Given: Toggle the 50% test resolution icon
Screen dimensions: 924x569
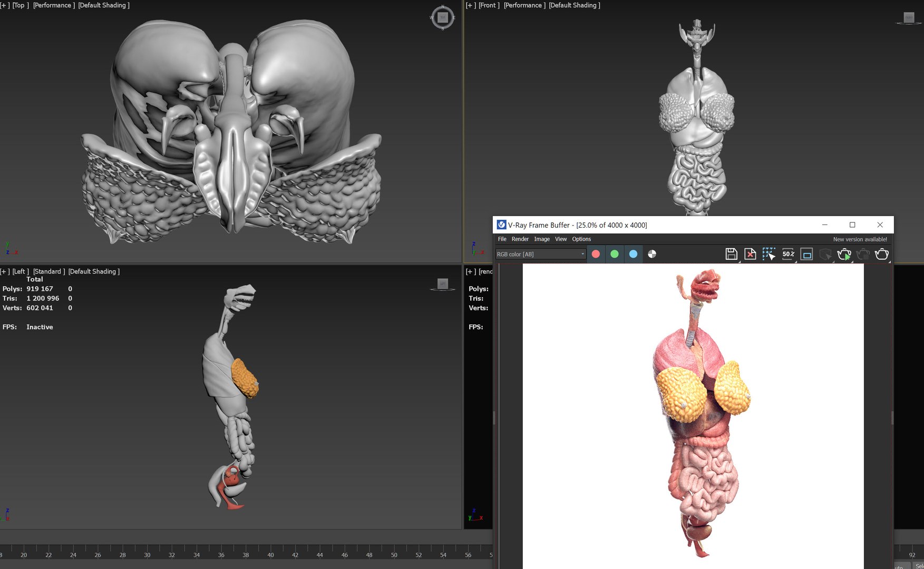Looking at the screenshot, I should coord(788,254).
